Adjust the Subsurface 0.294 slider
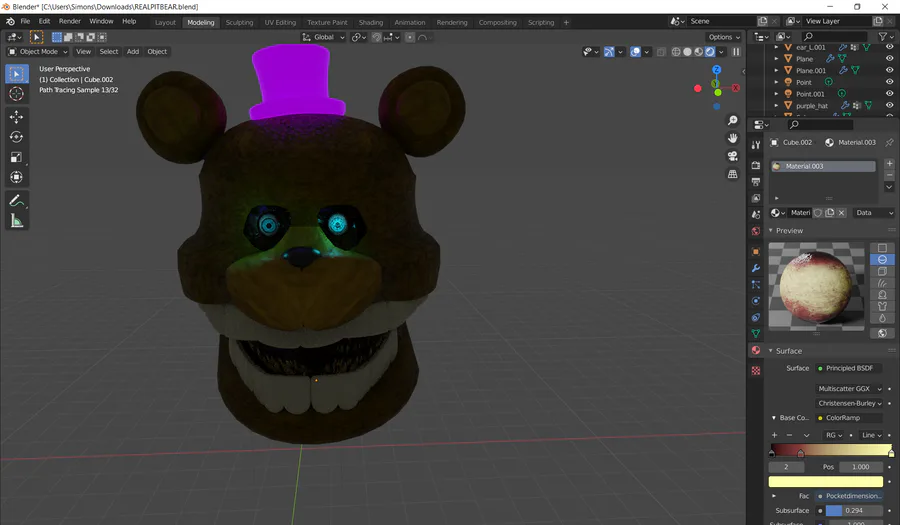This screenshot has width=900, height=525. (x=854, y=511)
